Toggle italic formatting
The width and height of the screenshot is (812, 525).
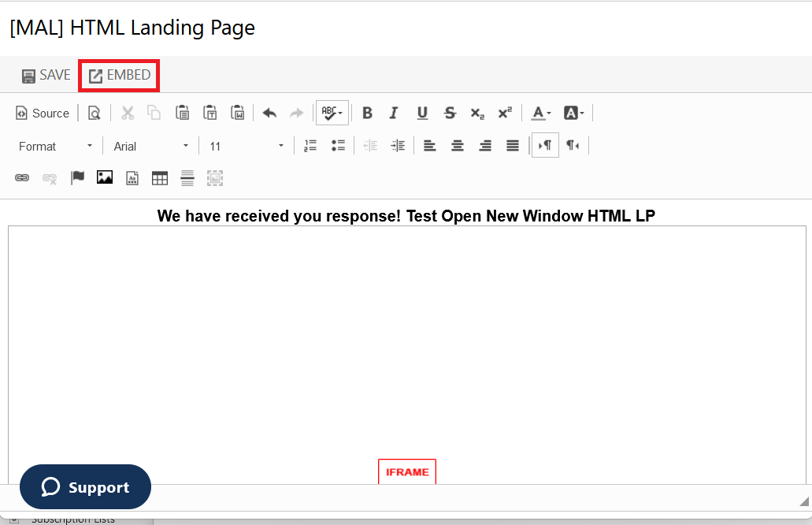pyautogui.click(x=394, y=113)
